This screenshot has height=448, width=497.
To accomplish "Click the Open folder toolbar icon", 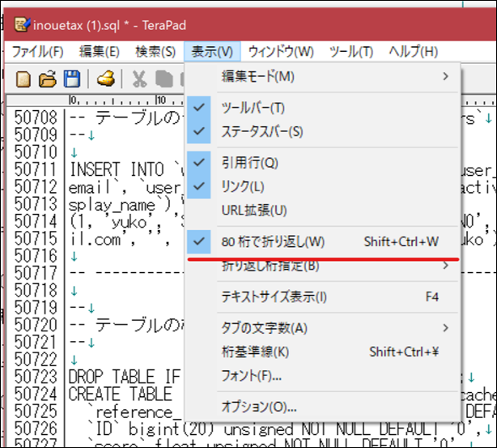I will (48, 79).
